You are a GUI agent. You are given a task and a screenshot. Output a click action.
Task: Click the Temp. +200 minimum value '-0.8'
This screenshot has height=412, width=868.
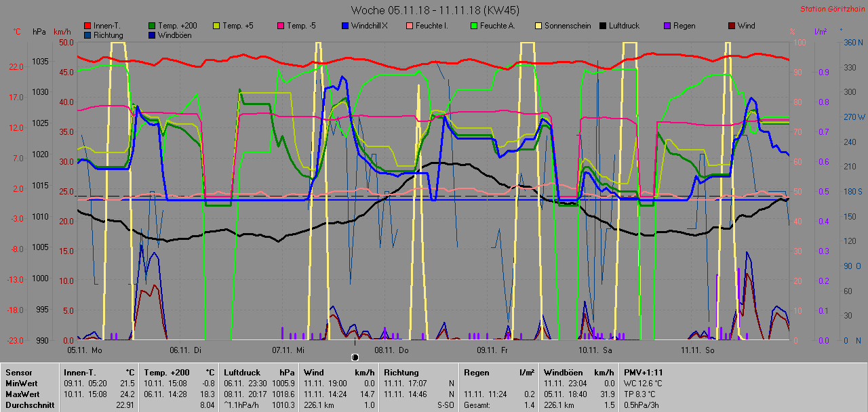tap(208, 384)
